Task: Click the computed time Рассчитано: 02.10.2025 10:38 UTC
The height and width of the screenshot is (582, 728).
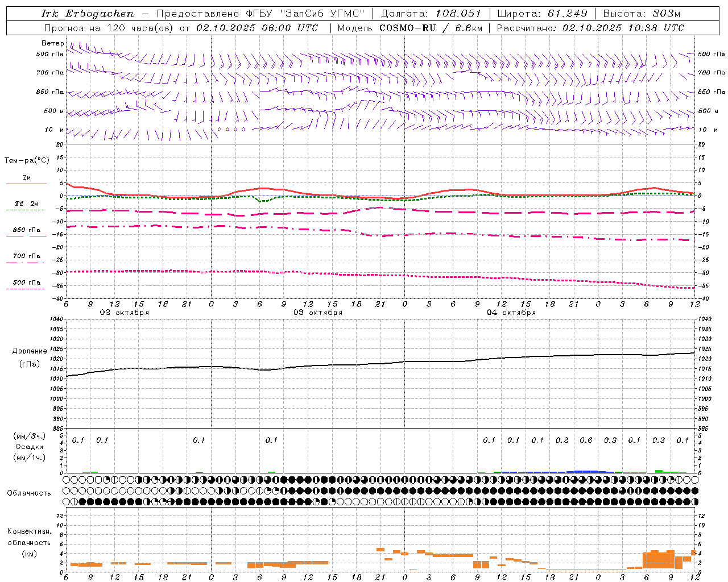Action: (x=590, y=28)
